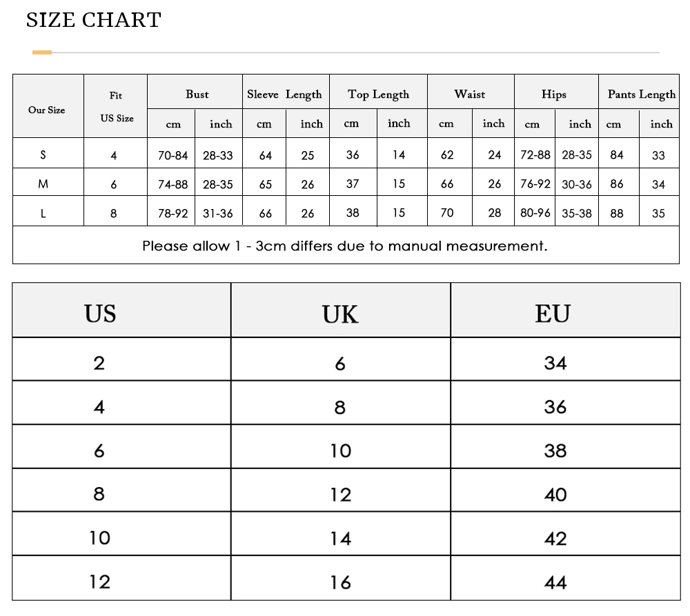This screenshot has width=690, height=616.
Task: Click the Sleeve Length column header
Action: click(x=284, y=95)
